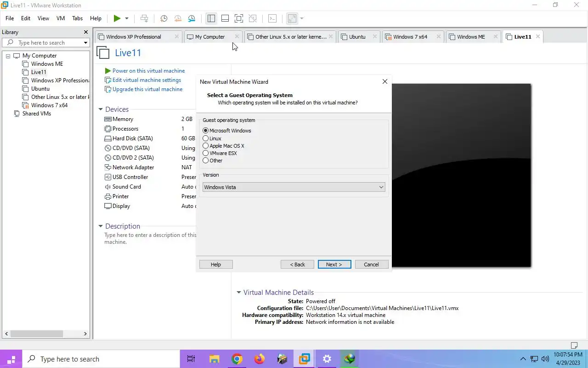The width and height of the screenshot is (588, 368).
Task: Select the Linux radio button
Action: pyautogui.click(x=206, y=138)
